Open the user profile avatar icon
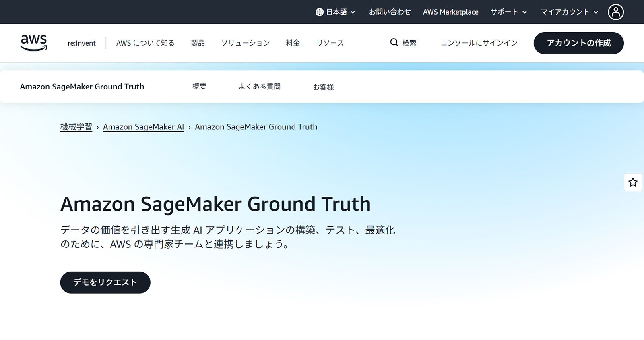Image resolution: width=644 pixels, height=340 pixels. pos(616,12)
